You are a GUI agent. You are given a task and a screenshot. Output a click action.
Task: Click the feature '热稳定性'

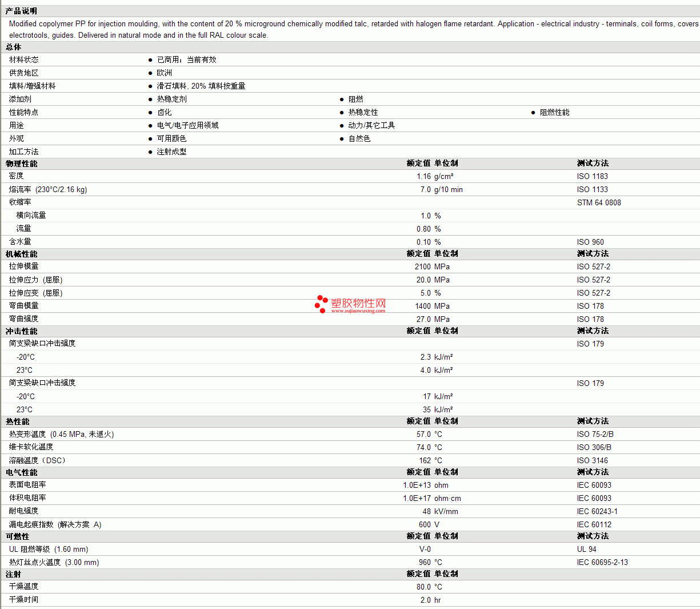tap(363, 112)
